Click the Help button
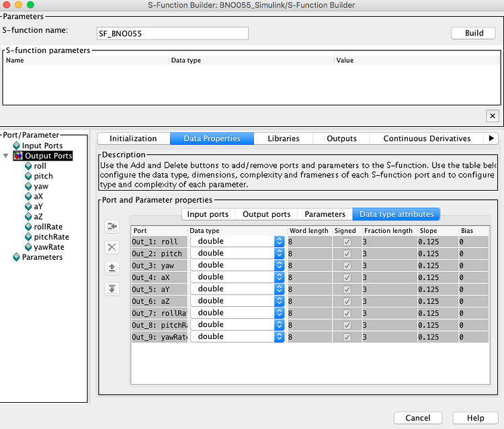 coord(476,418)
